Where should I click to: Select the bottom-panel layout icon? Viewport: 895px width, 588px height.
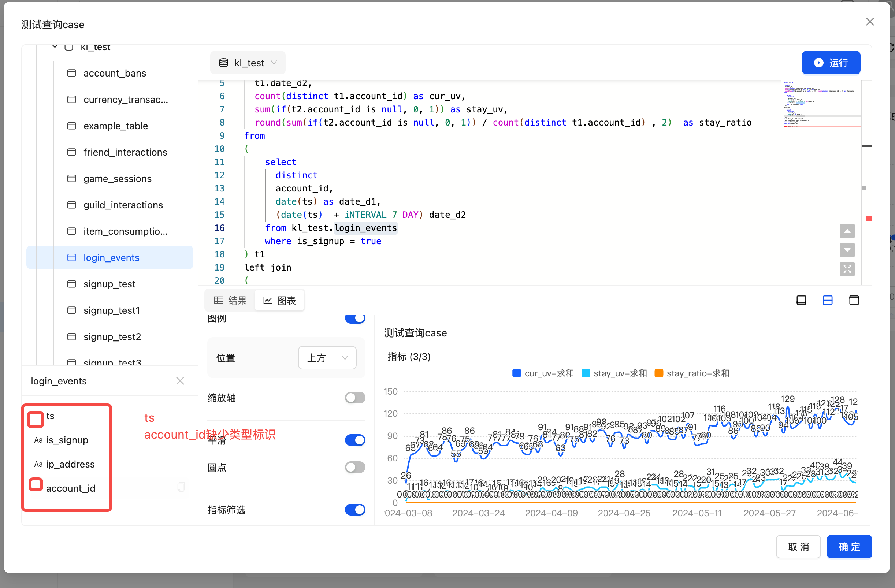pyautogui.click(x=801, y=300)
